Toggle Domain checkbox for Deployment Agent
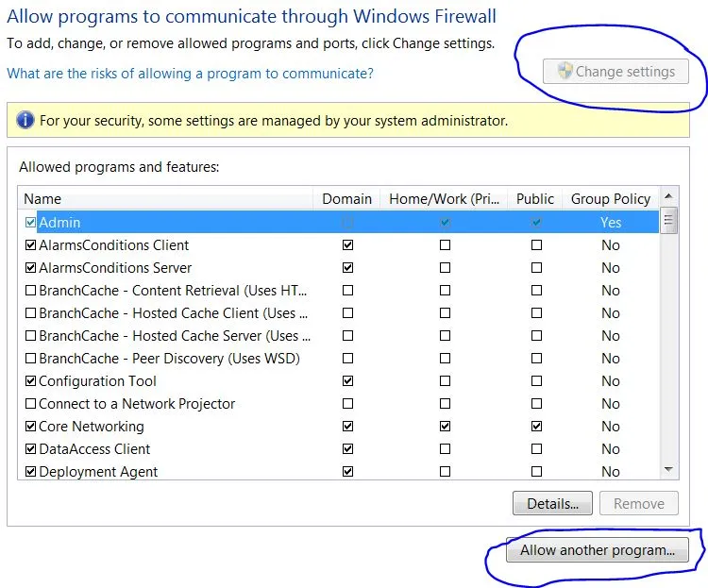The height and width of the screenshot is (588, 708). 347,472
